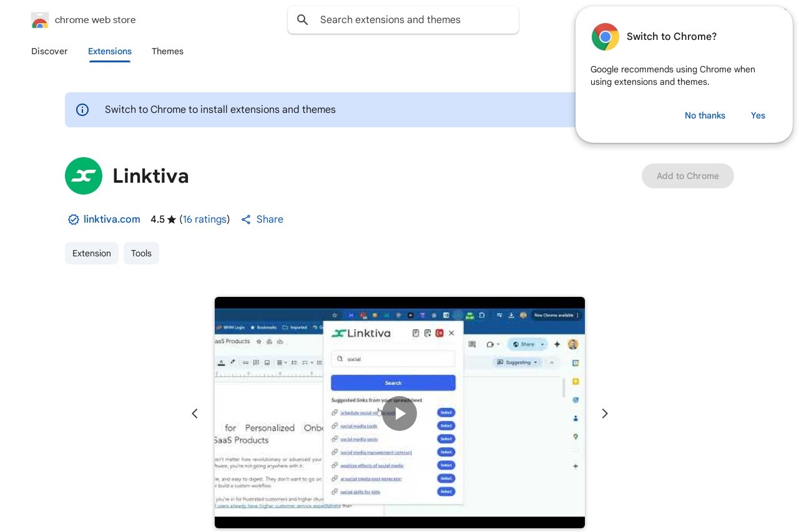Click the Add to Chrome button

688,176
